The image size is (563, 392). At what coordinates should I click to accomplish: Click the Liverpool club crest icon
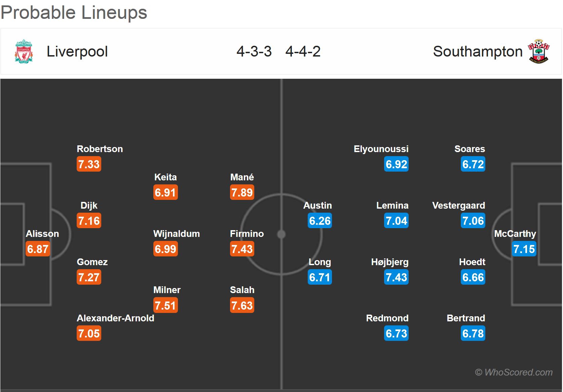tap(24, 51)
